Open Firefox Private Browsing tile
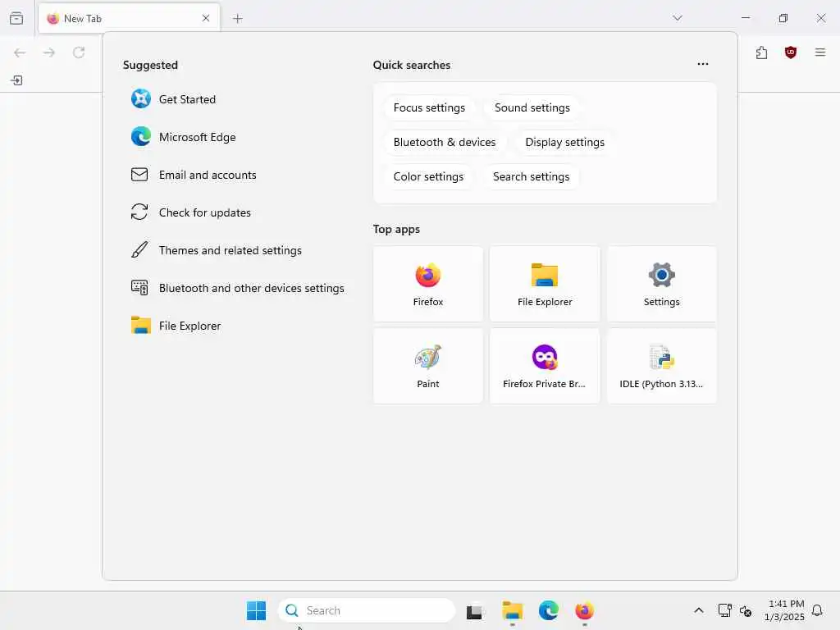Image resolution: width=840 pixels, height=630 pixels. pos(545,367)
